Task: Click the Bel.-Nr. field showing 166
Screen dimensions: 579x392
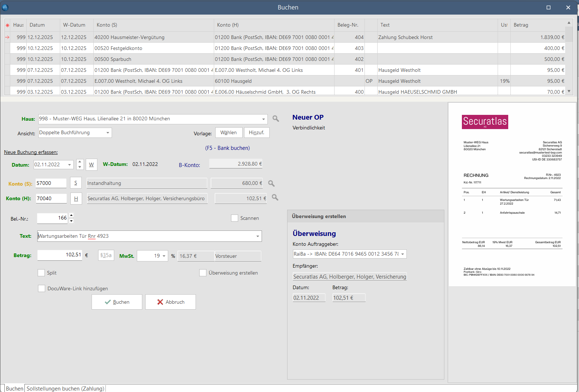Action: [53, 218]
